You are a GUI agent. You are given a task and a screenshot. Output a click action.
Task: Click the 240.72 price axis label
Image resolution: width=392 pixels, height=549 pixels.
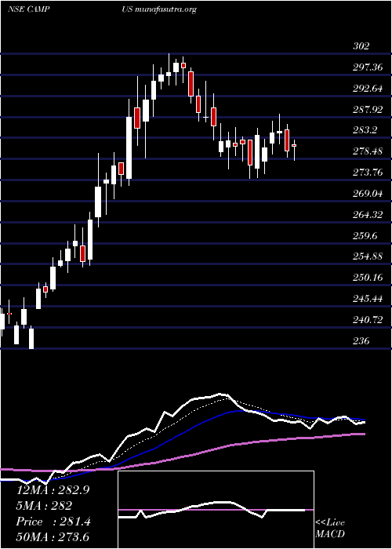click(x=368, y=320)
